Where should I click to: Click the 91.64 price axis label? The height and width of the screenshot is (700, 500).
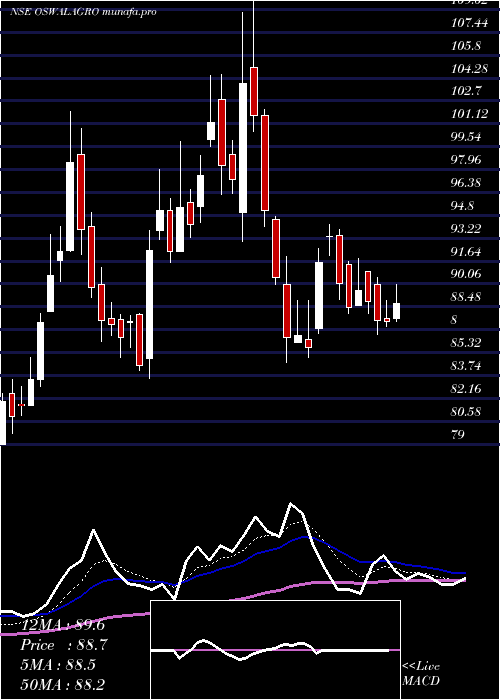click(x=466, y=252)
